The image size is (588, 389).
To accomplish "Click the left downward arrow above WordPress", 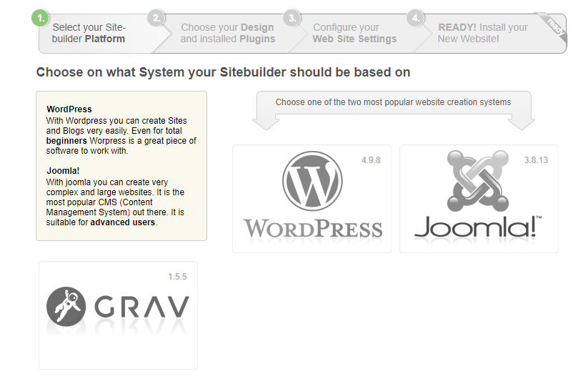I will [x=266, y=121].
